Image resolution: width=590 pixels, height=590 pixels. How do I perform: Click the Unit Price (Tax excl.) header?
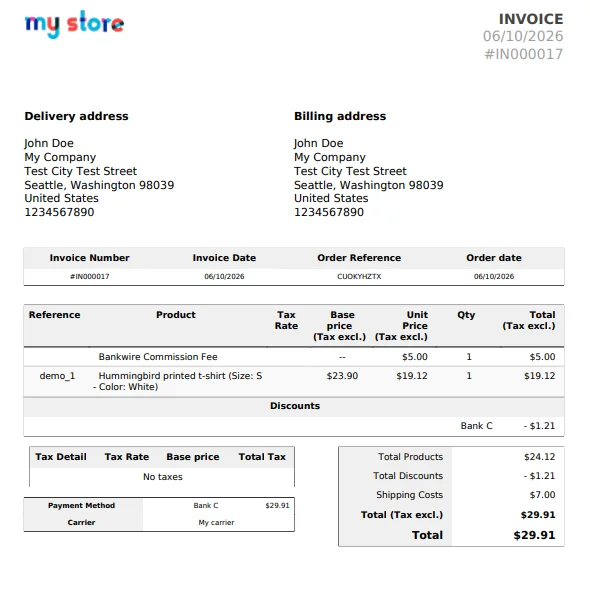click(x=401, y=326)
